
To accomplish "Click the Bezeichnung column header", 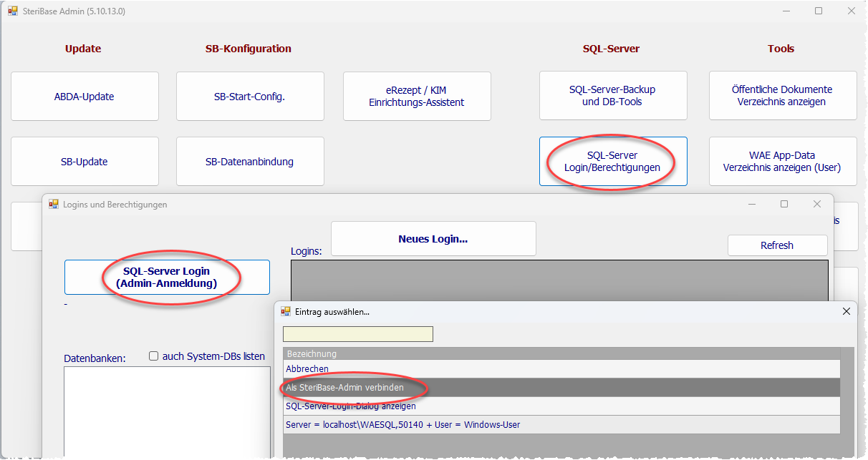I will point(561,353).
